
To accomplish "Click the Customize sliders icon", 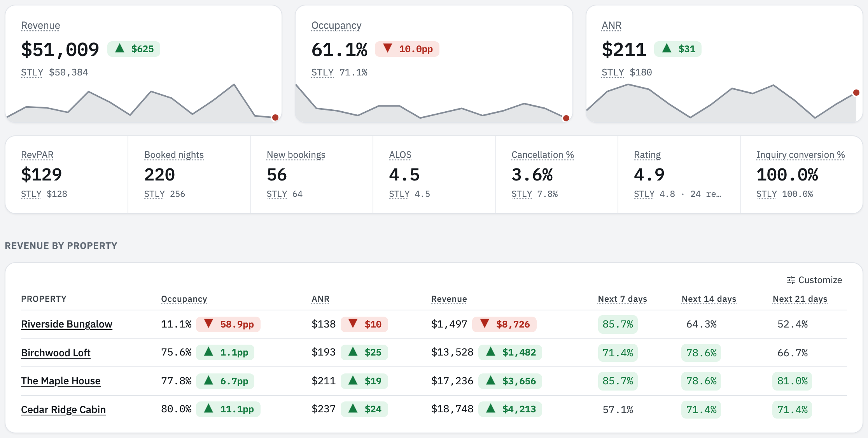I will [x=791, y=280].
